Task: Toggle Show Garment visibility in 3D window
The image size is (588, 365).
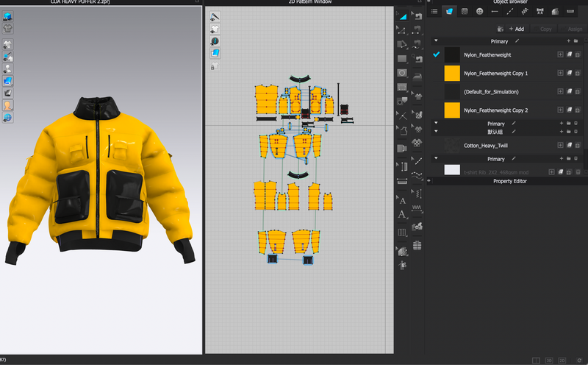Action: coord(7,44)
